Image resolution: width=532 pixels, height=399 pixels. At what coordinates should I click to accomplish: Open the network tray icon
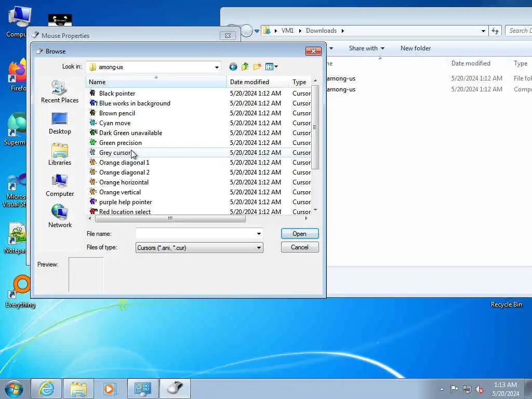point(467,390)
